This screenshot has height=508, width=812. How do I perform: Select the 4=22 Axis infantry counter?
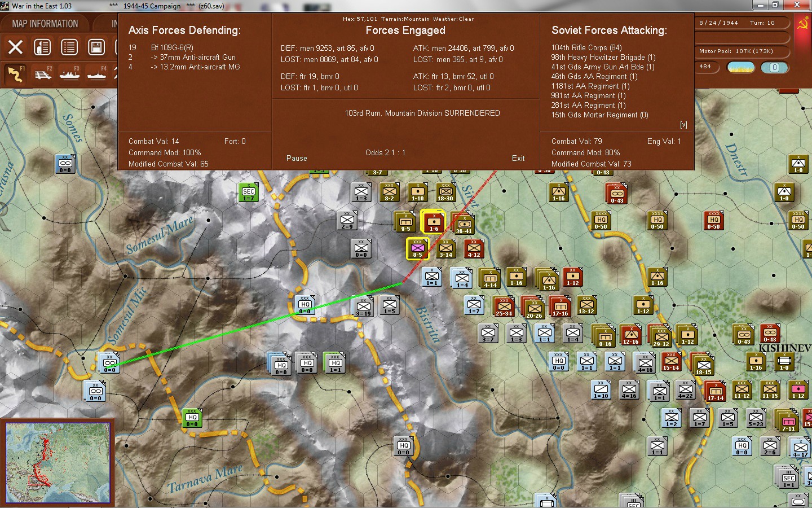coord(686,390)
